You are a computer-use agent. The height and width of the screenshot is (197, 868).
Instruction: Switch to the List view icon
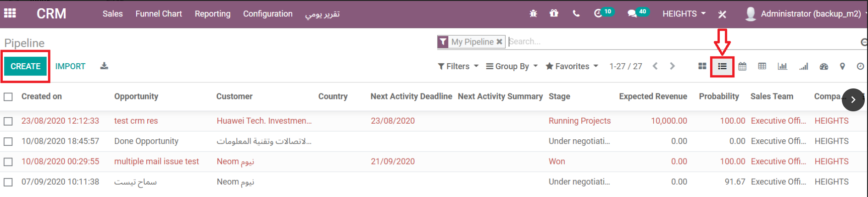[x=722, y=66]
